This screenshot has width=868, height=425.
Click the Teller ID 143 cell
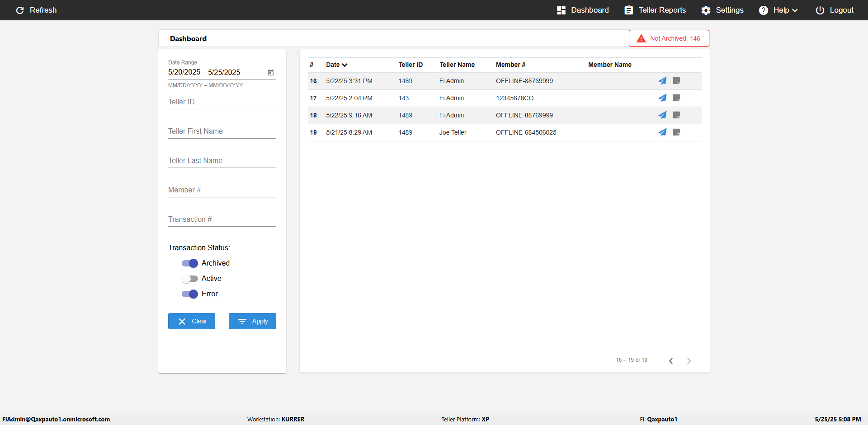click(x=404, y=98)
